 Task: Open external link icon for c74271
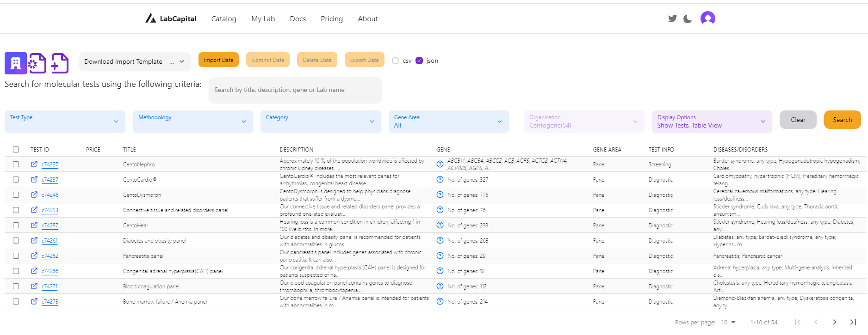[34, 286]
